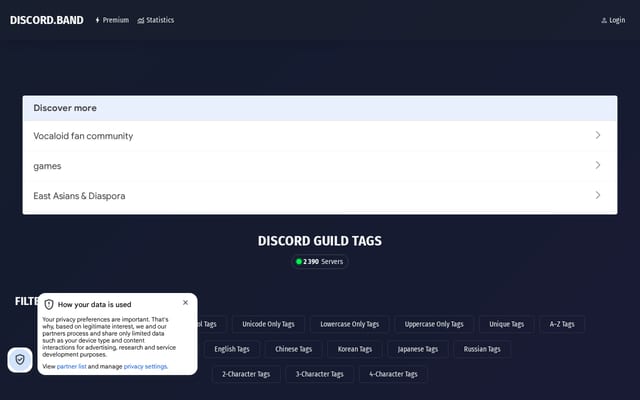Filter by Unicode Only Tags

[x=268, y=324]
